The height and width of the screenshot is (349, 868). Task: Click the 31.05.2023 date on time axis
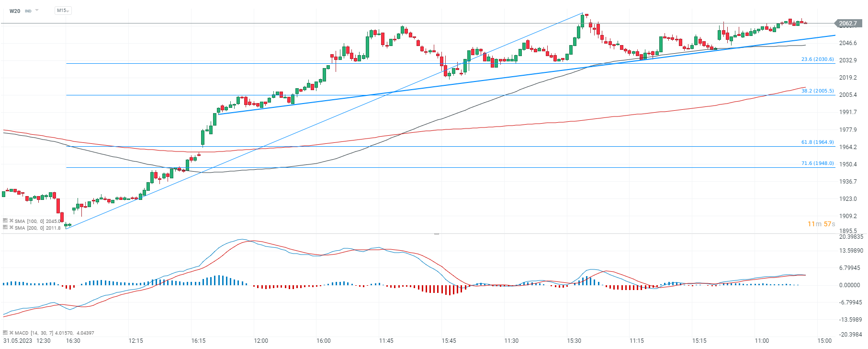coord(16,341)
